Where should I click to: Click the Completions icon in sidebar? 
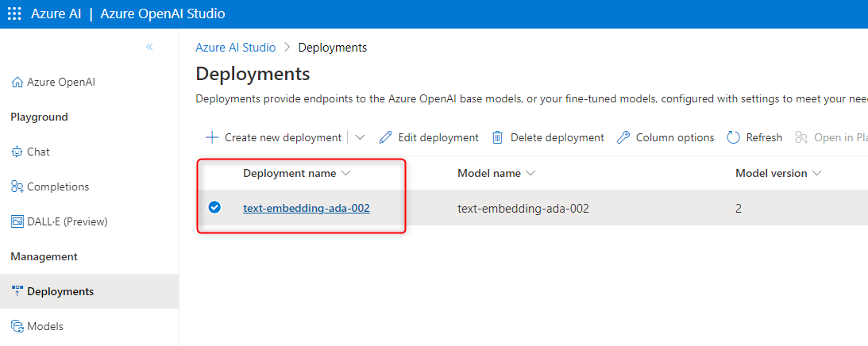point(17,186)
